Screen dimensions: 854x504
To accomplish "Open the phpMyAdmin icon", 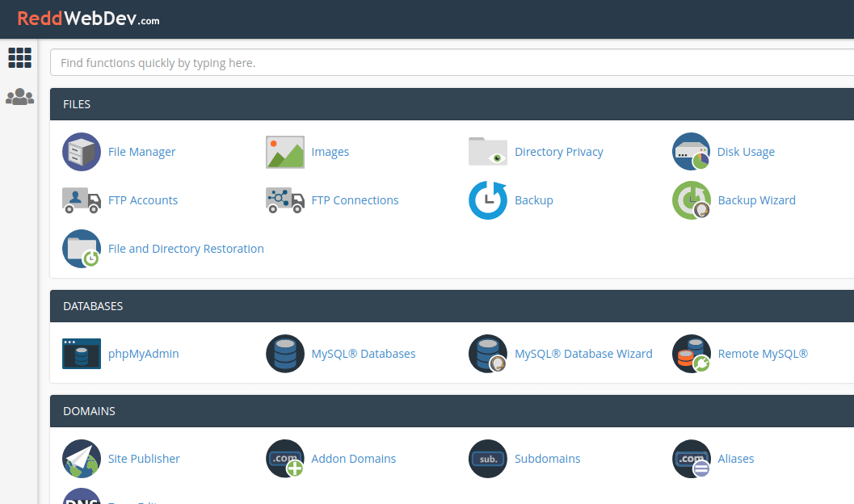I will tap(82, 354).
